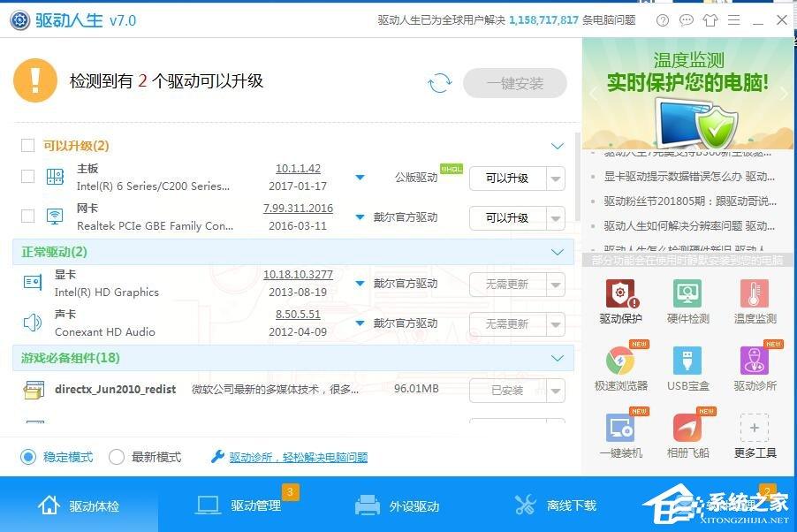The image size is (797, 532).
Task: Open 网卡 可以升级 button dropdown arrow
Action: coord(556,218)
